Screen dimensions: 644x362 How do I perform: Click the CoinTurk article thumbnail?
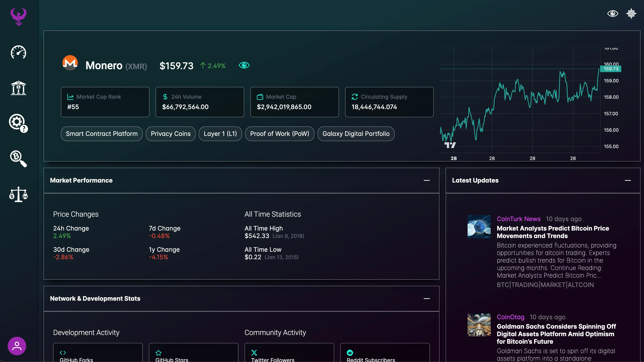479,227
